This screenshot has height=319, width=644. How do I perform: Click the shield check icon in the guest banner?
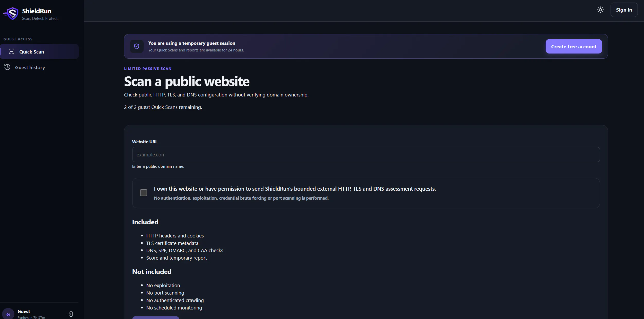click(137, 46)
